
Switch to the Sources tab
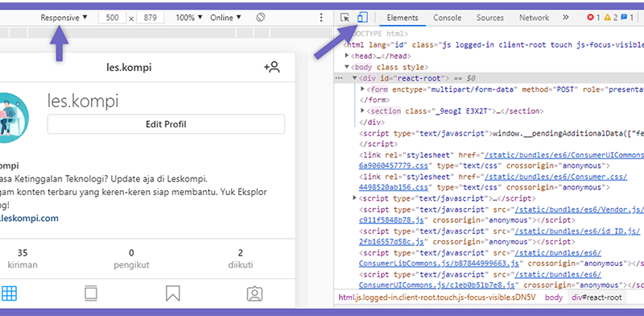coord(490,18)
